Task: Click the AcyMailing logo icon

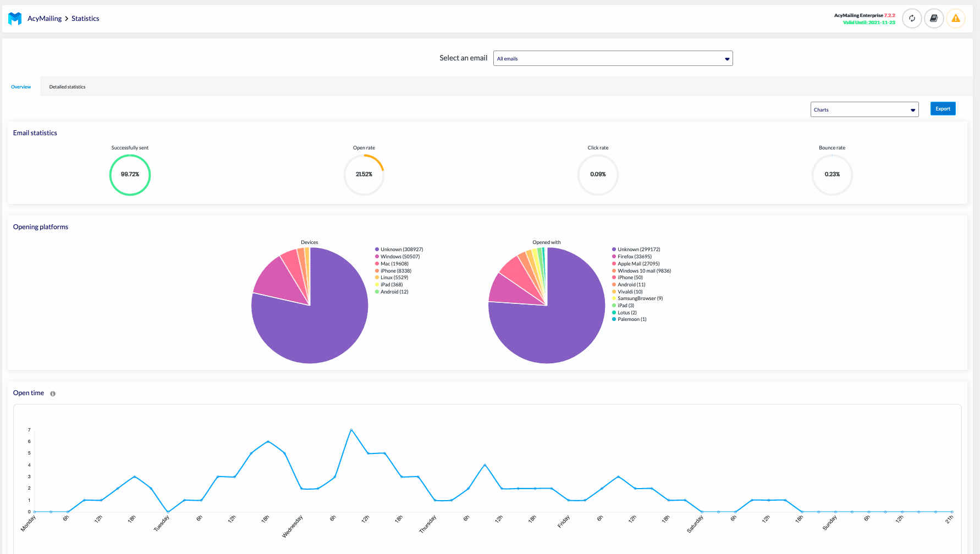Action: (15, 19)
